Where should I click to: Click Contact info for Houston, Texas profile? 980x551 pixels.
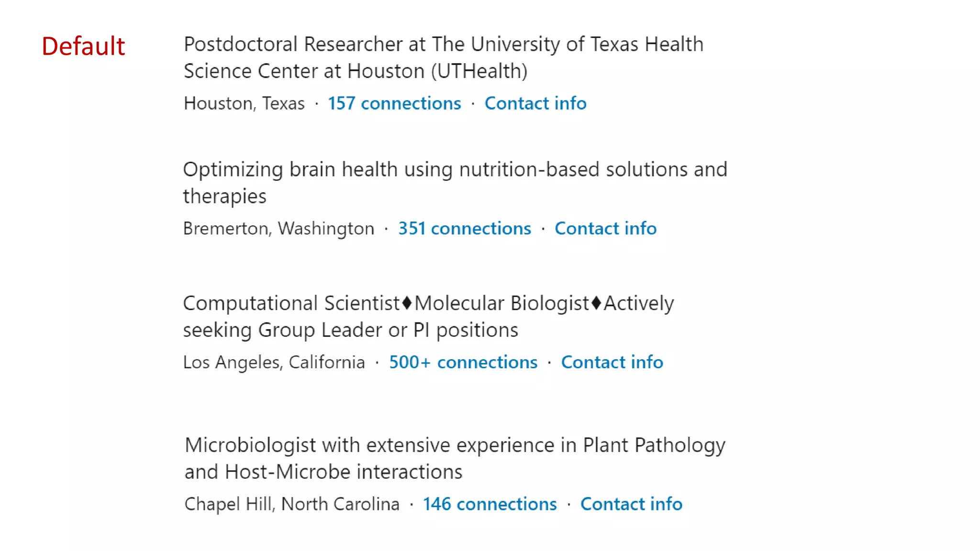535,103
